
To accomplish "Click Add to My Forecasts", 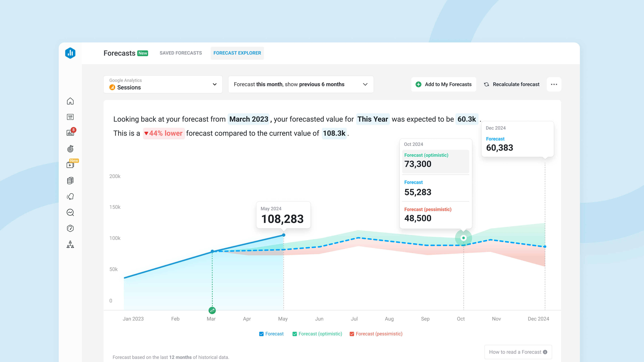I will pyautogui.click(x=444, y=84).
